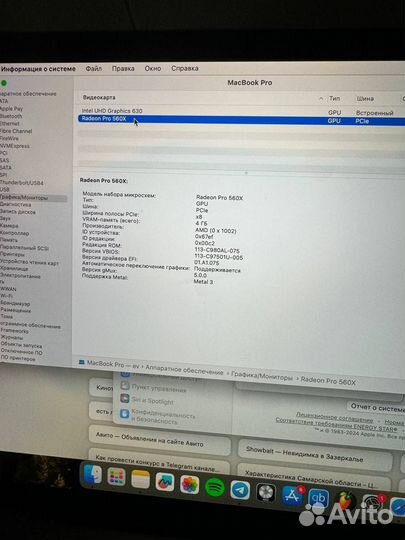Open the Файл menu
405x540 pixels.
pyautogui.click(x=94, y=69)
